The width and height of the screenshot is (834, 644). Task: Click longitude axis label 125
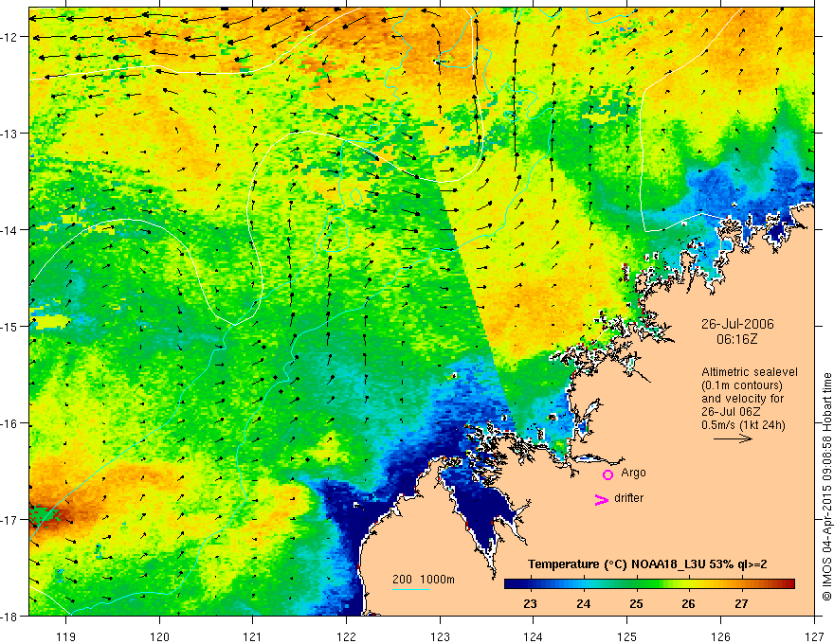pos(627,636)
